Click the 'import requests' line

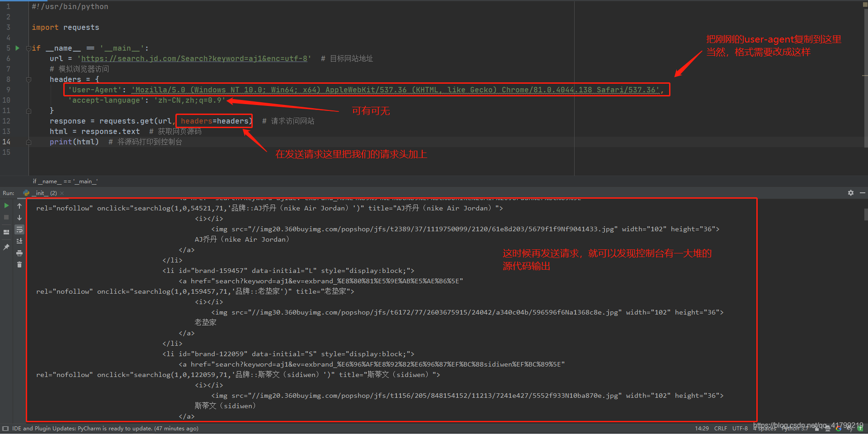[65, 28]
